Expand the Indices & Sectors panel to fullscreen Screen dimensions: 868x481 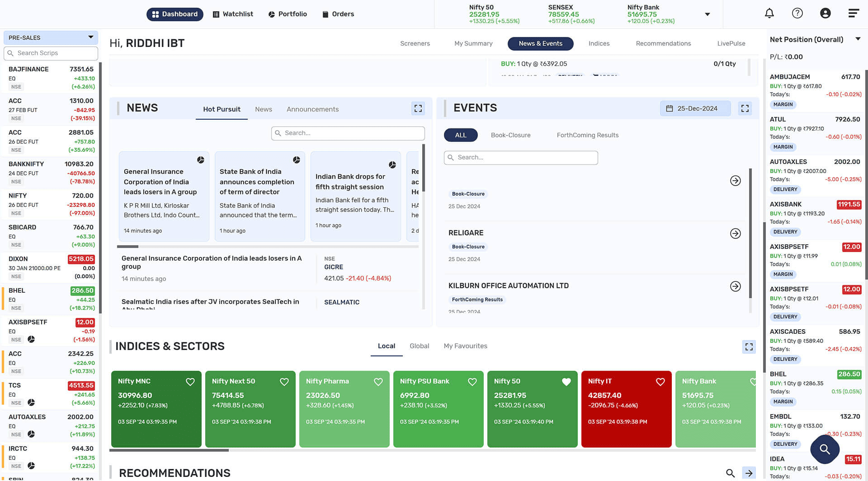[x=749, y=347]
